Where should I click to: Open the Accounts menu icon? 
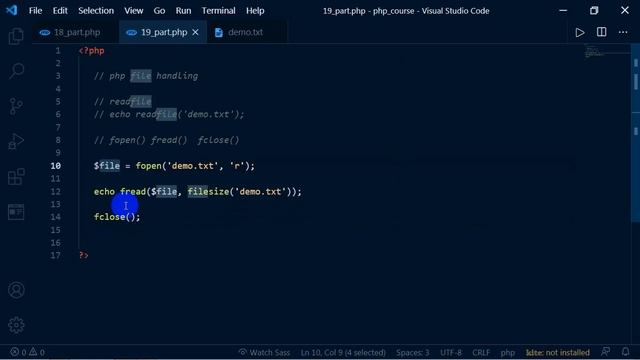click(16, 290)
